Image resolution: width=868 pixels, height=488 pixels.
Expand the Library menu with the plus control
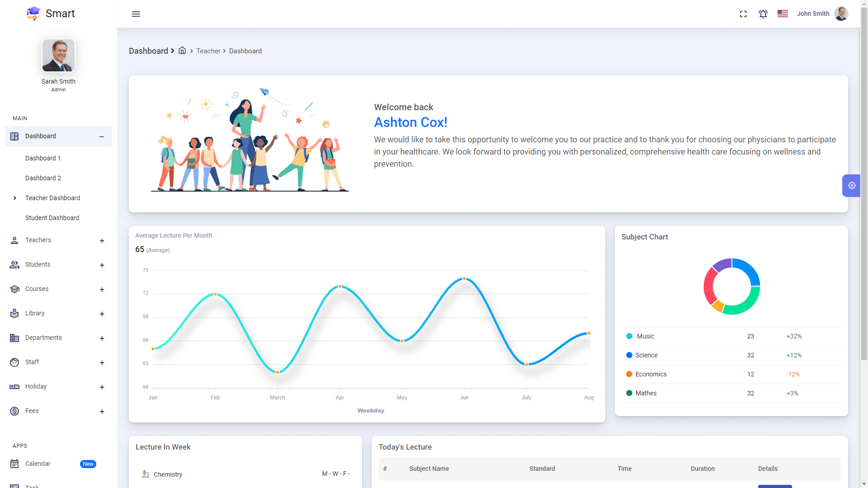102,314
